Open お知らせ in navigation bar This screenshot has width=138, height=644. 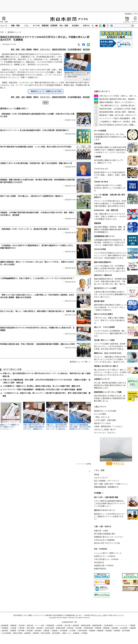point(86,26)
